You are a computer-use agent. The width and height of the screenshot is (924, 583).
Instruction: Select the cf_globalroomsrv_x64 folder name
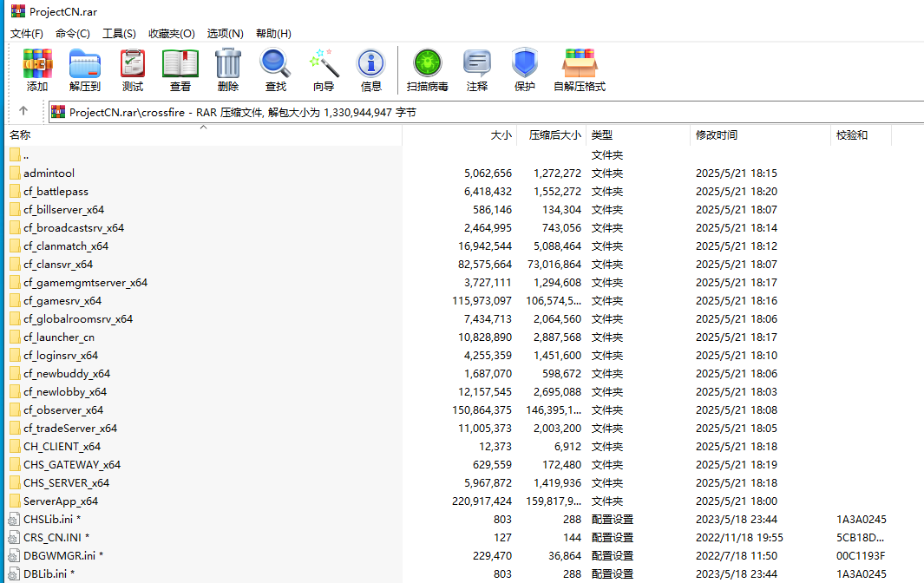point(78,319)
